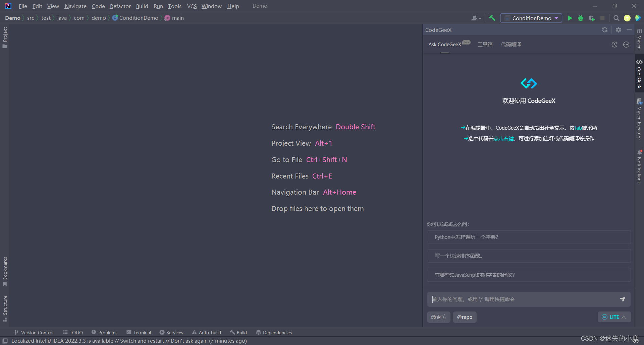Click the Build hammer icon
The height and width of the screenshot is (345, 644).
coord(492,18)
